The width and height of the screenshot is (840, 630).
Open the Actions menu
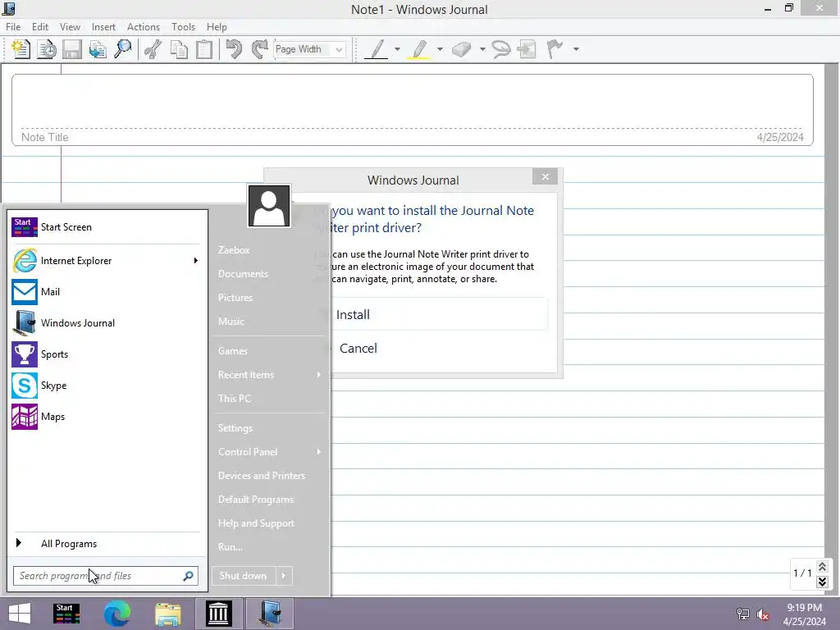(x=143, y=27)
